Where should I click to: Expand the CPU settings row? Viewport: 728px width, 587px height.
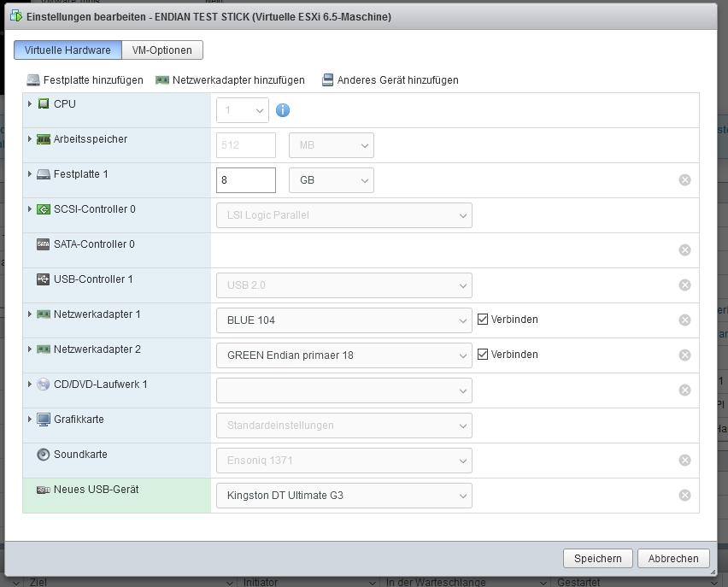[x=30, y=104]
